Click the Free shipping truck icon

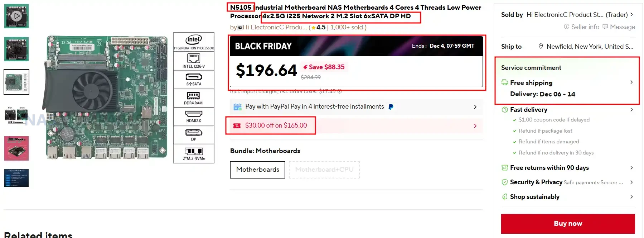coord(505,82)
